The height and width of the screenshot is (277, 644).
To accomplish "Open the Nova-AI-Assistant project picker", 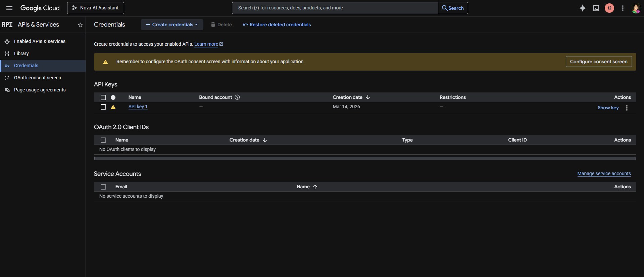I will pos(96,8).
